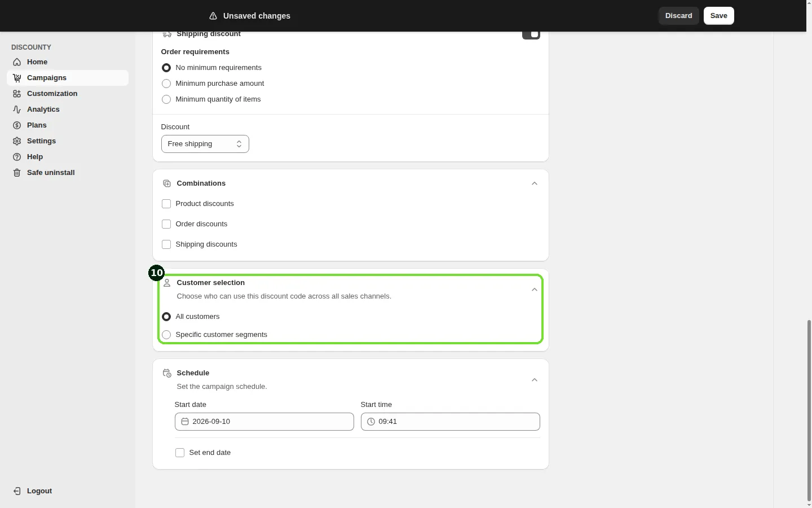Viewport: 812px width, 508px height.
Task: Click the Unsaved changes warning icon
Action: pyautogui.click(x=213, y=16)
